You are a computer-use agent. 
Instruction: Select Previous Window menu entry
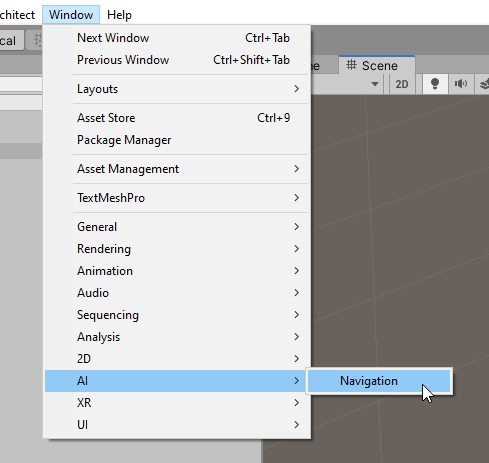tap(177, 60)
